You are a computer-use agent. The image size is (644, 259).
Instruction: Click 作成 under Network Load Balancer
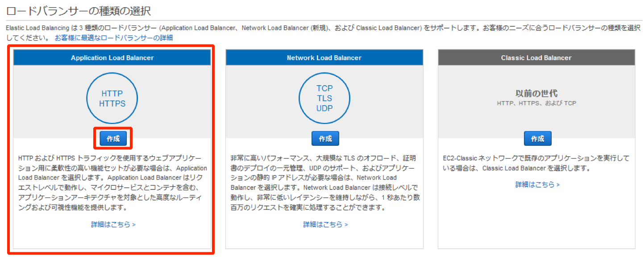tap(325, 139)
